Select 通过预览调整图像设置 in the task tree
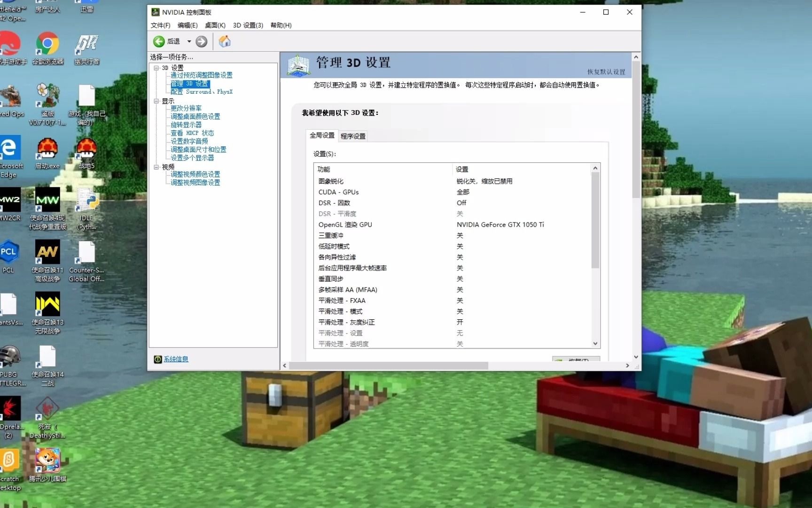Image resolution: width=812 pixels, height=508 pixels. (x=201, y=75)
